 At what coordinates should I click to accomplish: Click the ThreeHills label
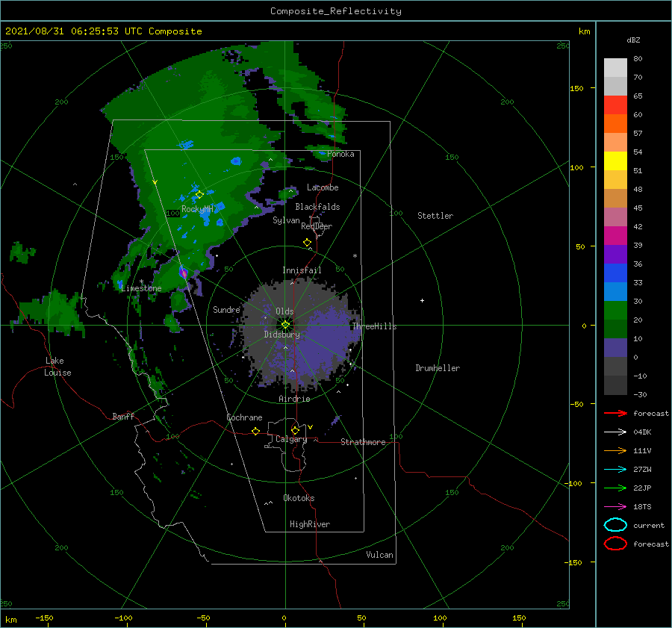click(x=374, y=326)
